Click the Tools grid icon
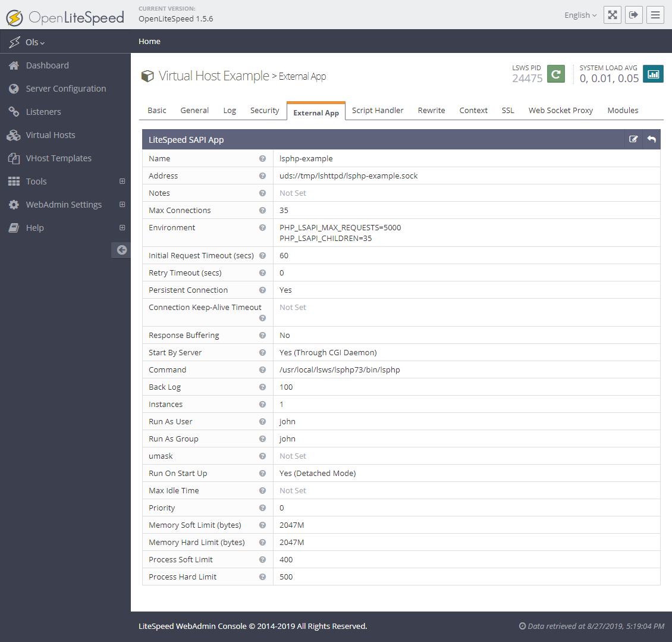The height and width of the screenshot is (642, 672). click(14, 181)
